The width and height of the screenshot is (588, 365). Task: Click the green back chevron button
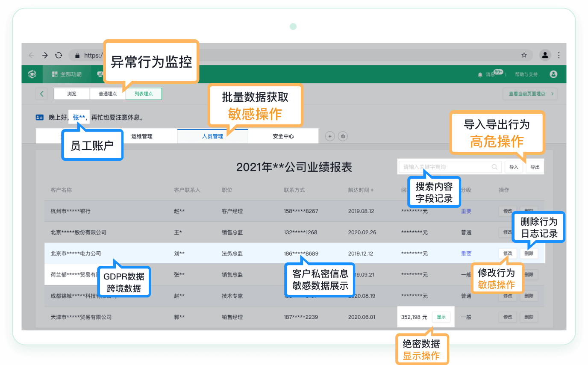pos(41,94)
